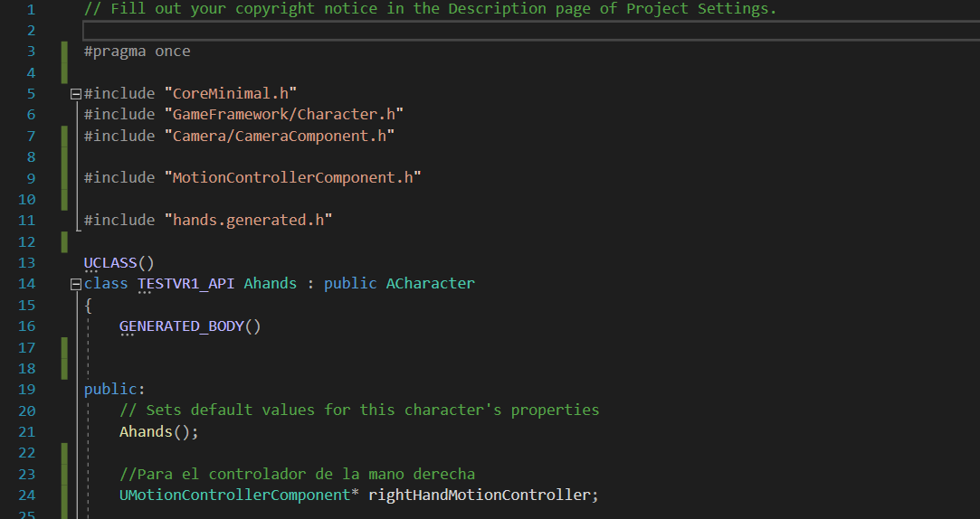Screen dimensions: 980x519
Task: Click the UMotionControllerComponent type name
Action: pyautogui.click(x=234, y=495)
